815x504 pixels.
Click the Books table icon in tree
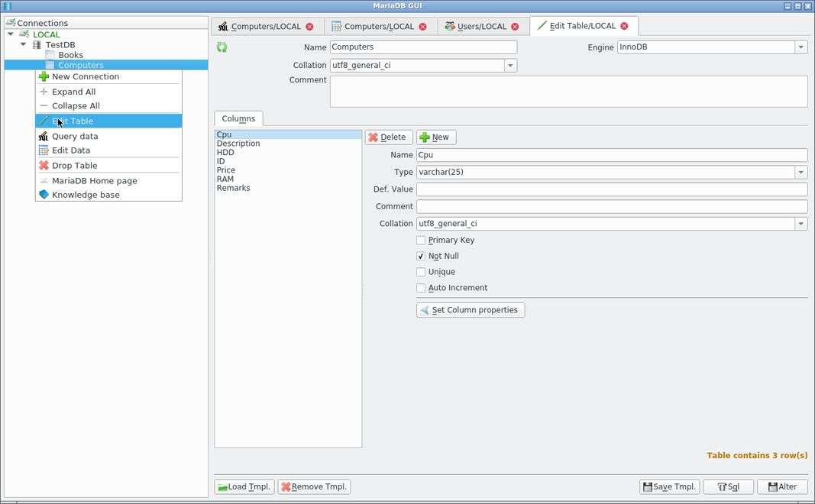pyautogui.click(x=50, y=55)
